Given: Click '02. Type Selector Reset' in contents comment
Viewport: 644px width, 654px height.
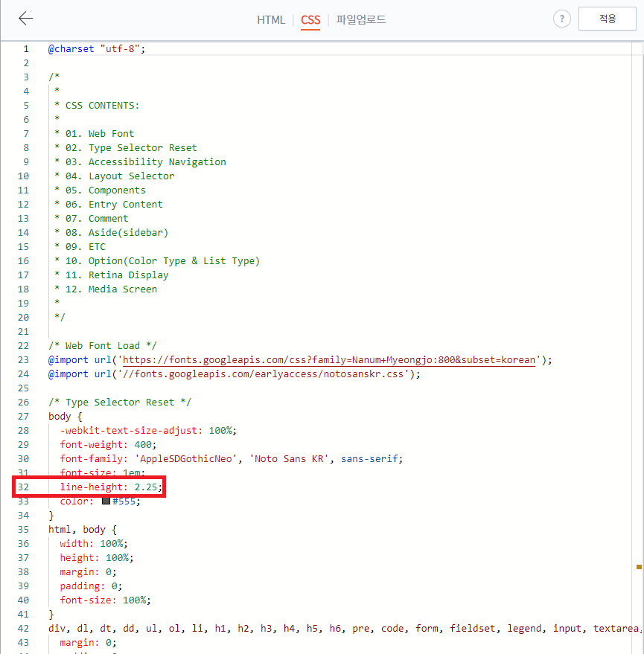Looking at the screenshot, I should (126, 148).
